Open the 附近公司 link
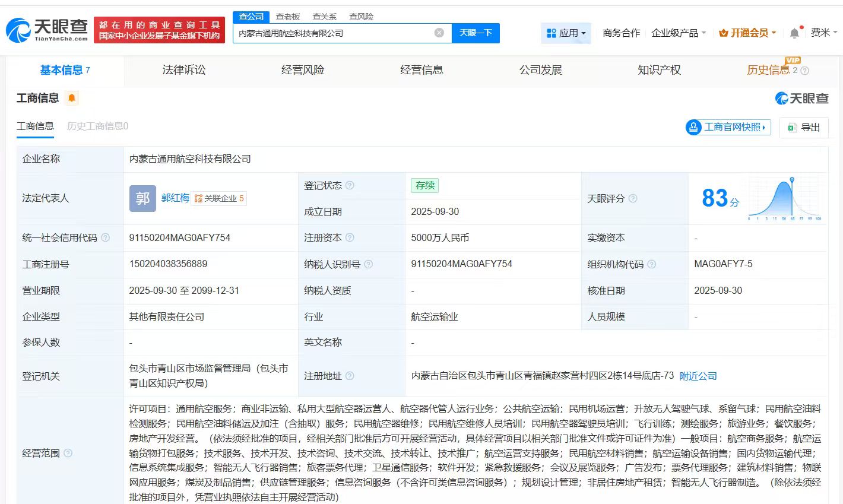The width and height of the screenshot is (843, 504). coord(698,376)
